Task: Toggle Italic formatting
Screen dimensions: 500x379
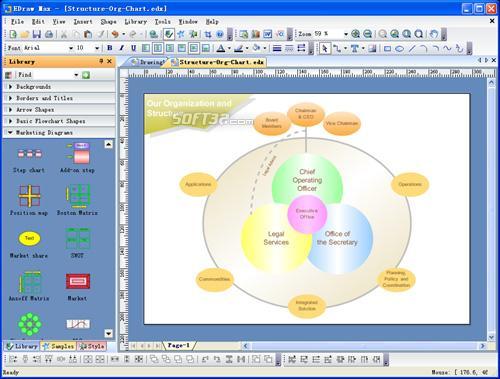Action: pos(122,48)
